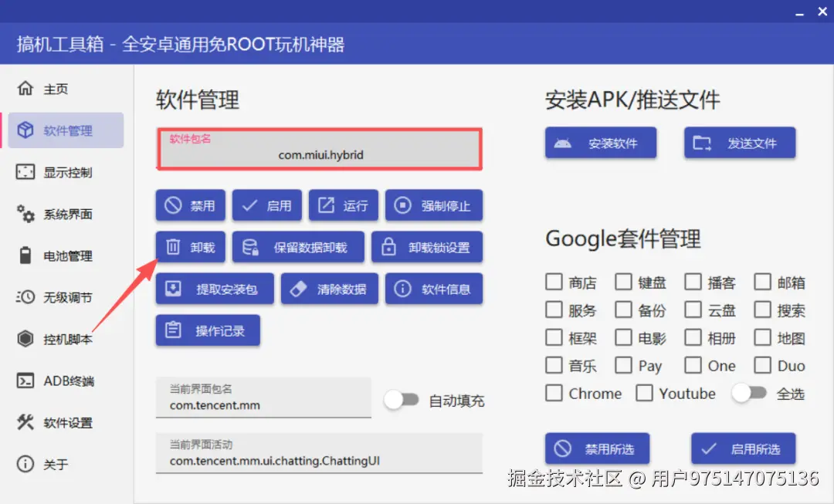
Task: Check the 电影 checkbox
Action: [623, 337]
